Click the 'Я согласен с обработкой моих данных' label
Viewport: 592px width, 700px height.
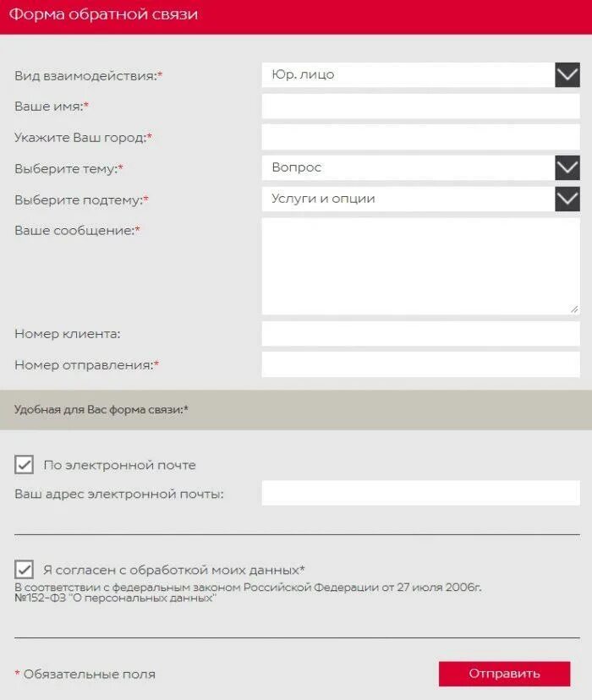(x=173, y=570)
